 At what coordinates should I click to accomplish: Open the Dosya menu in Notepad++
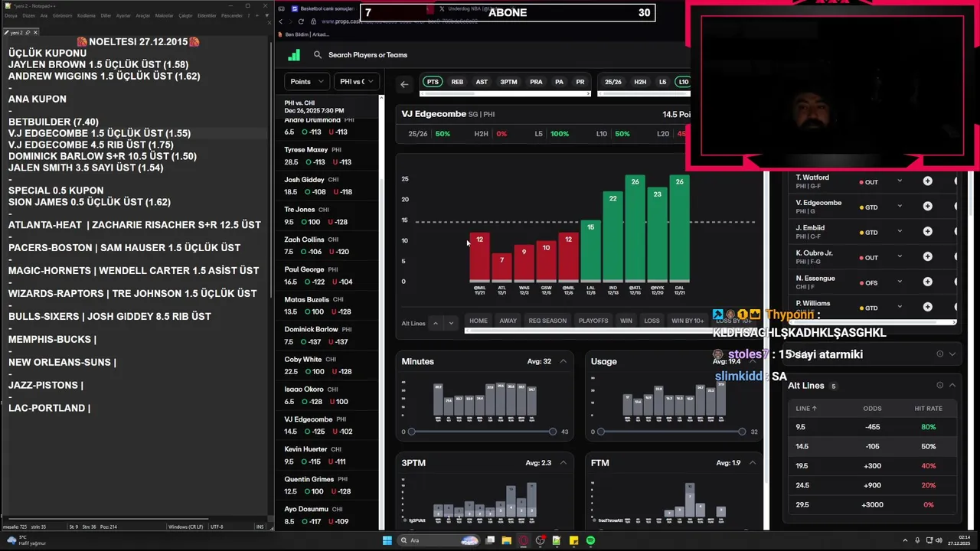pyautogui.click(x=11, y=15)
